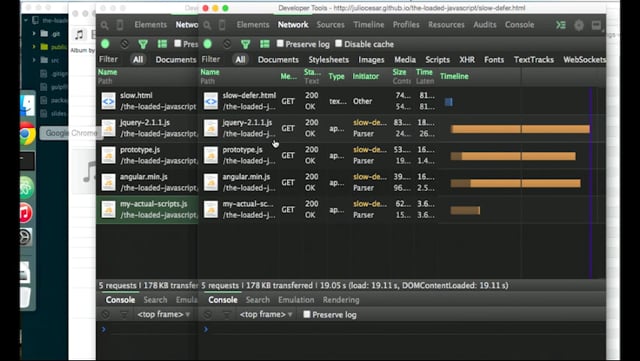Sort requests by Time column

pos(424,72)
